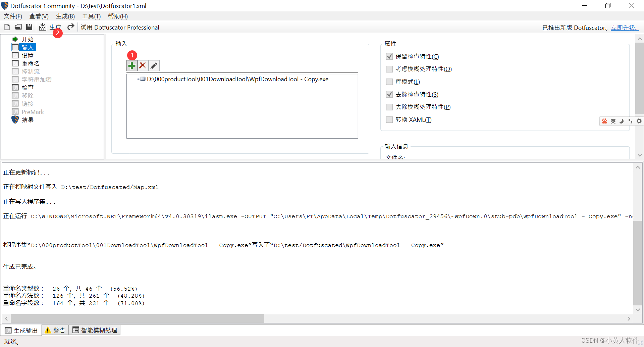Select 链接 in navigation tree

point(28,104)
